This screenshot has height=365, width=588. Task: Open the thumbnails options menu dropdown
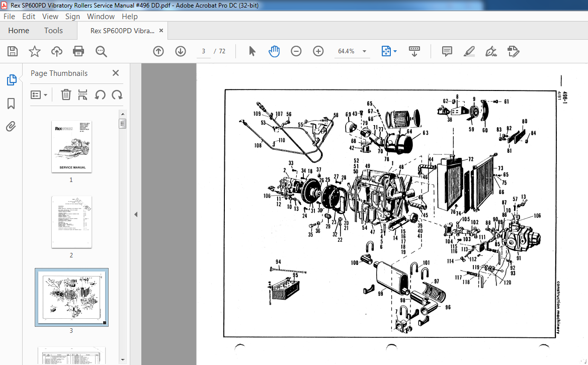pyautogui.click(x=39, y=95)
